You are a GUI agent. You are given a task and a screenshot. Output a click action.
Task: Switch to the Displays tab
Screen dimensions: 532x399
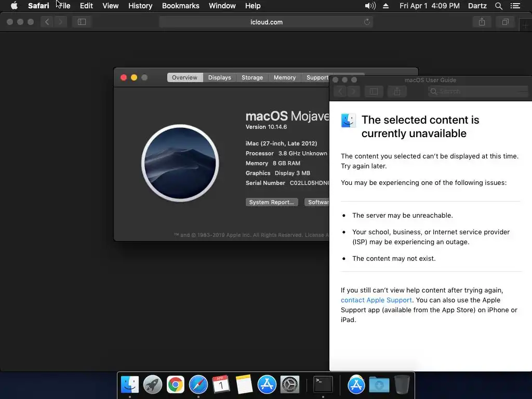click(220, 77)
